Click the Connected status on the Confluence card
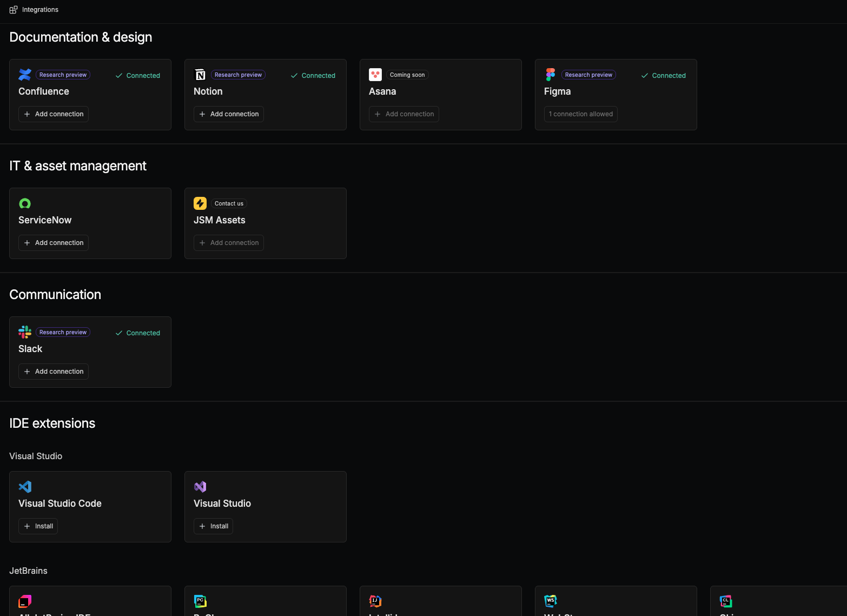 [x=138, y=76]
